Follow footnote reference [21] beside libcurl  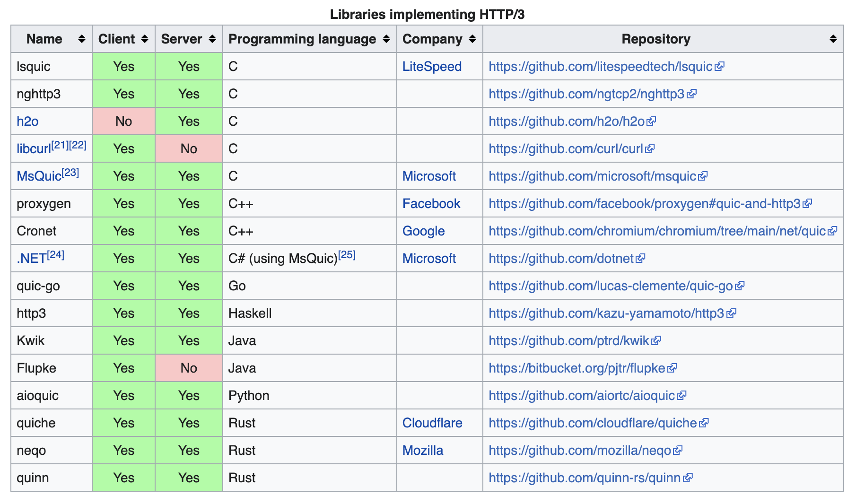pyautogui.click(x=60, y=145)
